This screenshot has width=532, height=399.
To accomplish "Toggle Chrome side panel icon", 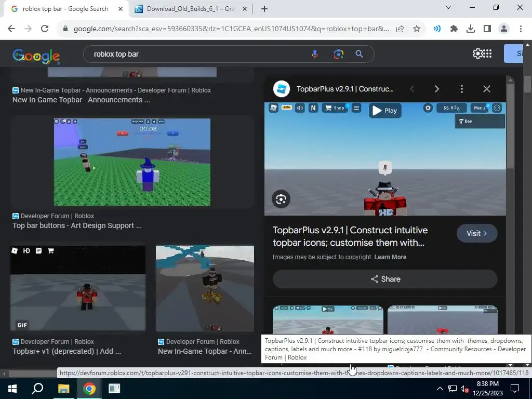I will (x=487, y=29).
